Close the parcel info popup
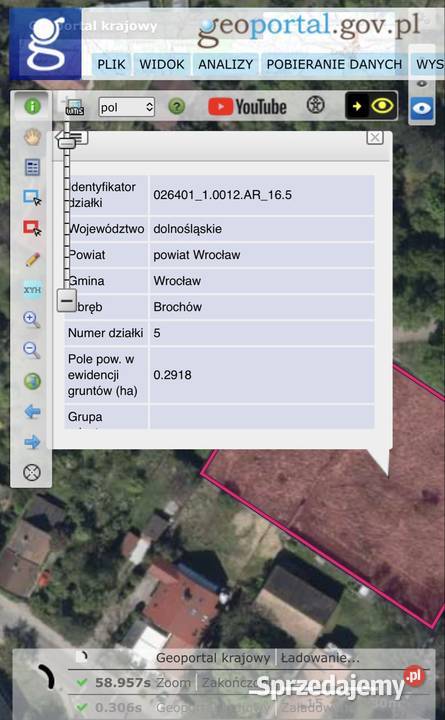The height and width of the screenshot is (720, 445). tap(375, 137)
